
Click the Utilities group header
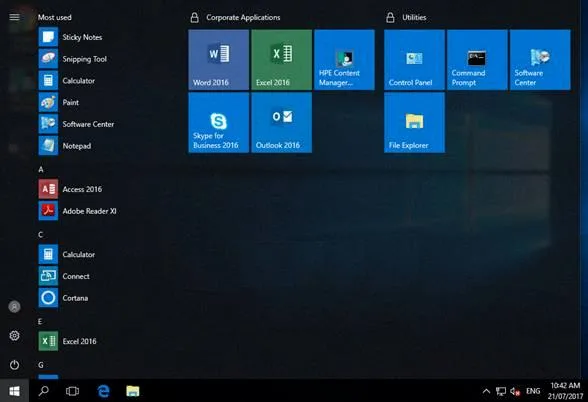point(414,17)
